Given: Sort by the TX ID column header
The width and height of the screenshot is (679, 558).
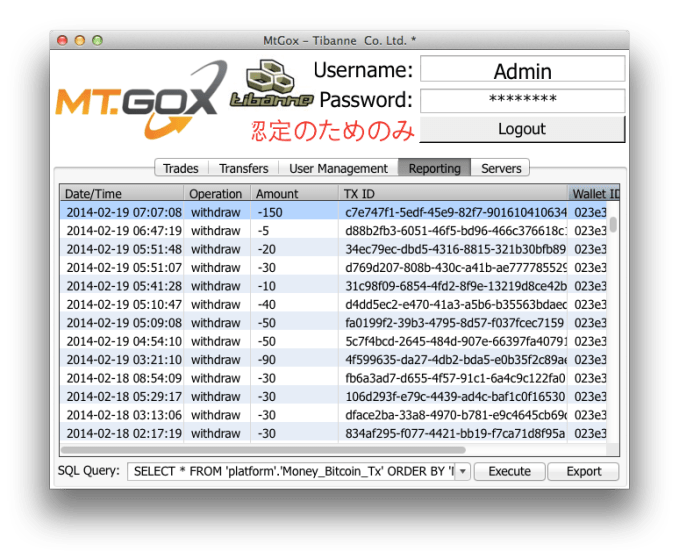Looking at the screenshot, I should [x=453, y=194].
